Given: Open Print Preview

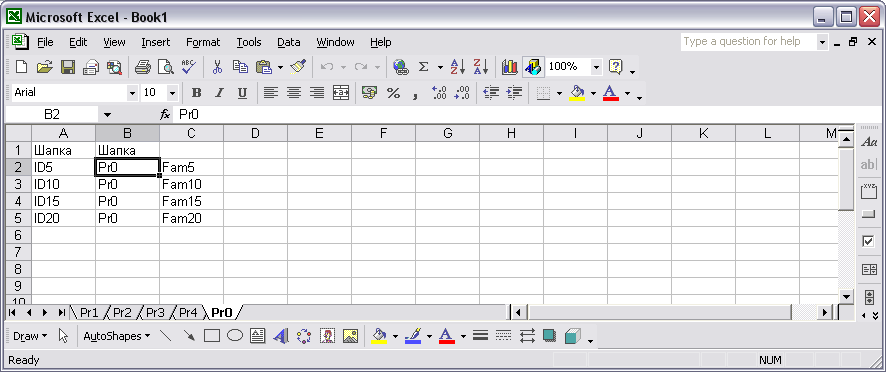Looking at the screenshot, I should (x=166, y=67).
